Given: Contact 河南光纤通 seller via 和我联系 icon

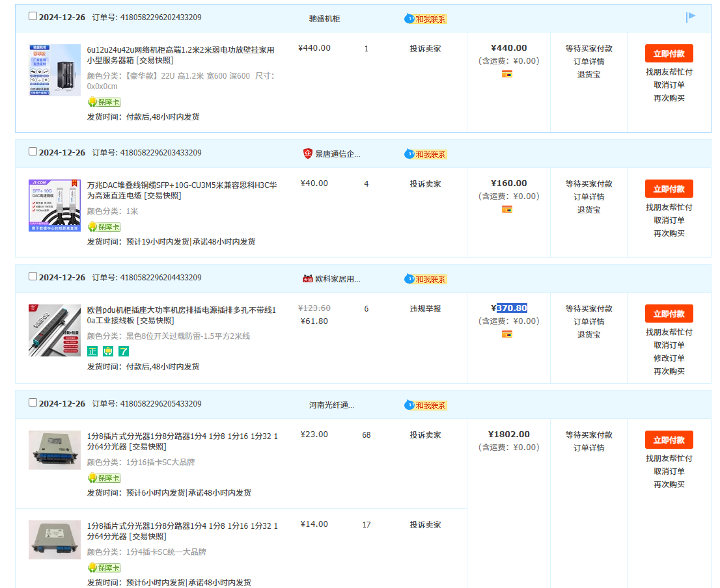Looking at the screenshot, I should coord(426,405).
